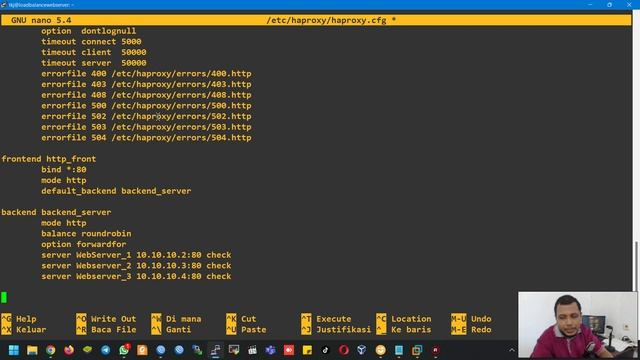Click the ^T Execute shortcut
The width and height of the screenshot is (640, 360).
(x=326, y=319)
